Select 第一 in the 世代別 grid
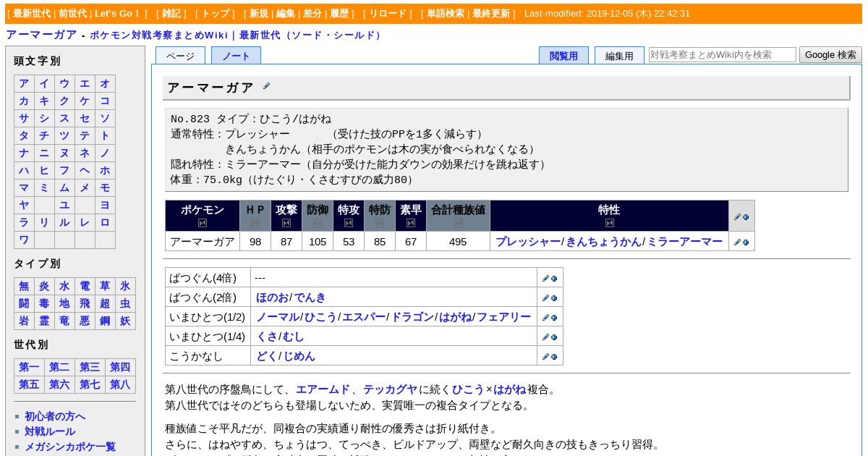Viewport: 868px width, 456px height. point(29,367)
